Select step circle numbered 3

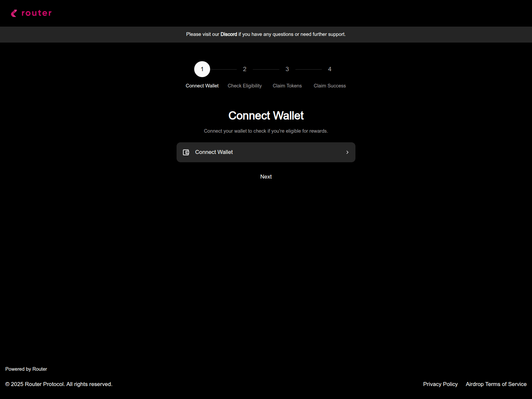(x=287, y=69)
